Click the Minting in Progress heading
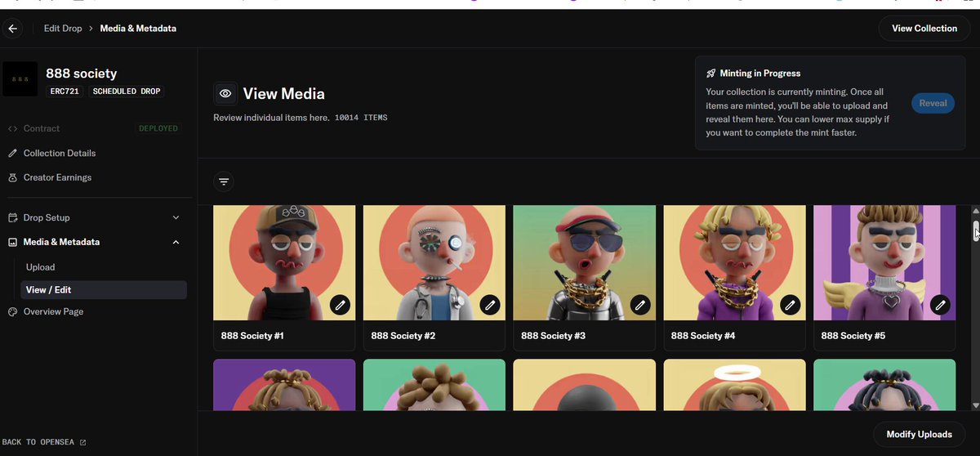 pyautogui.click(x=760, y=74)
